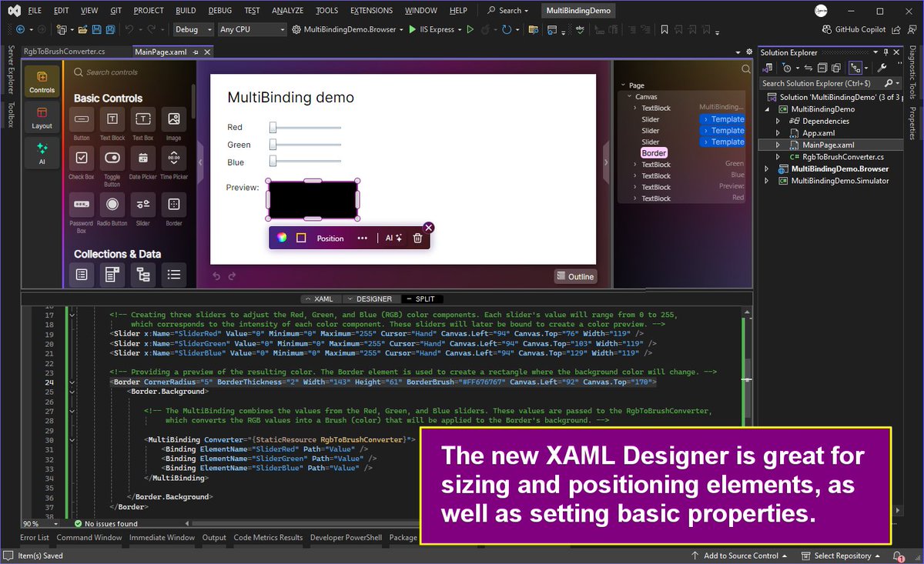Open the color wheel in floating toolbar
The height and width of the screenshot is (564, 924).
[282, 238]
